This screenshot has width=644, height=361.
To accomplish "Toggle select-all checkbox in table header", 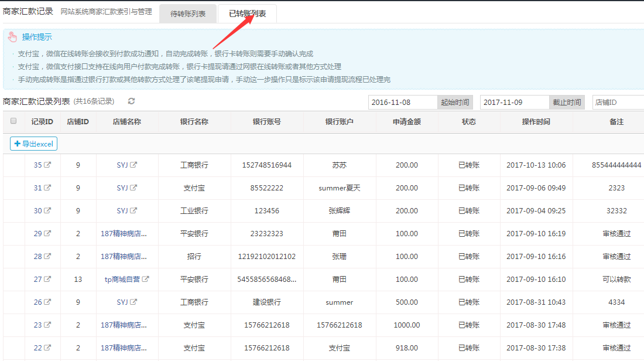I will tap(14, 121).
